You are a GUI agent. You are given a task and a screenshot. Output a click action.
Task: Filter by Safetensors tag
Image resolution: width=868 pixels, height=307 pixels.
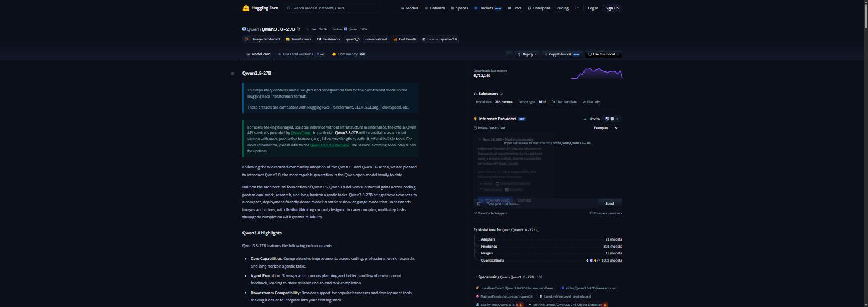[x=328, y=39]
